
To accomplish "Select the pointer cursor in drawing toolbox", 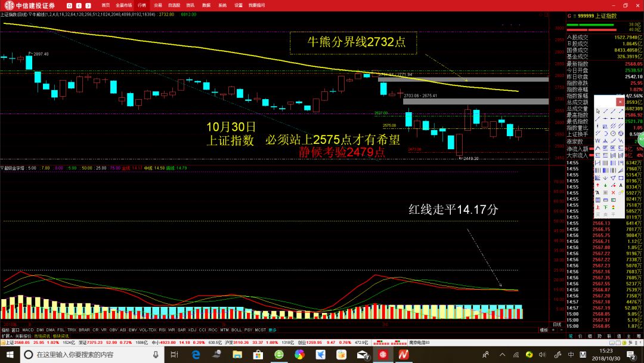I will tap(598, 111).
